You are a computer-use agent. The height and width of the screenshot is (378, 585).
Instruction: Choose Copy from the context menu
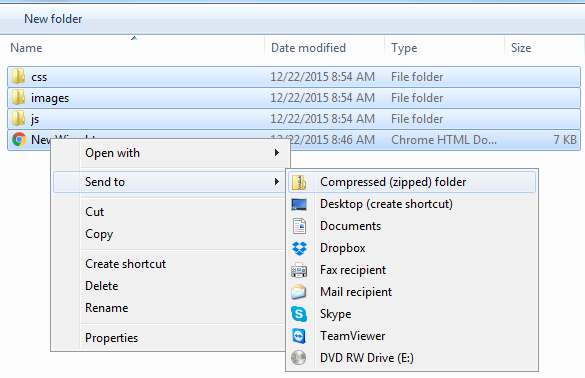click(99, 234)
